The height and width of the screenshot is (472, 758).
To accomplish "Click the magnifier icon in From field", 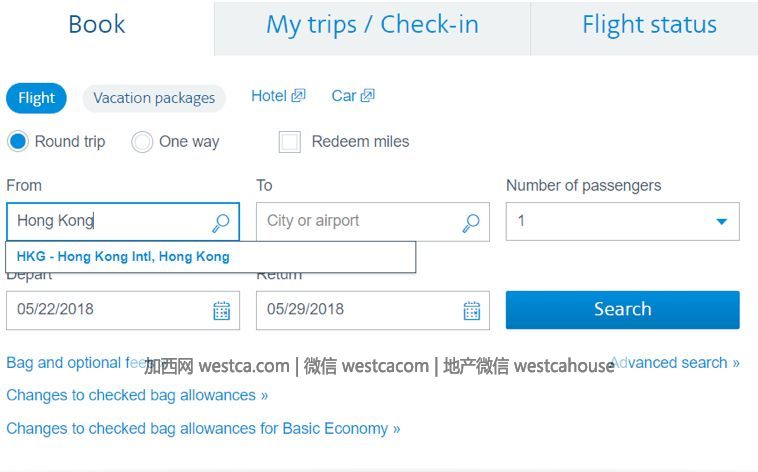I will coord(221,223).
